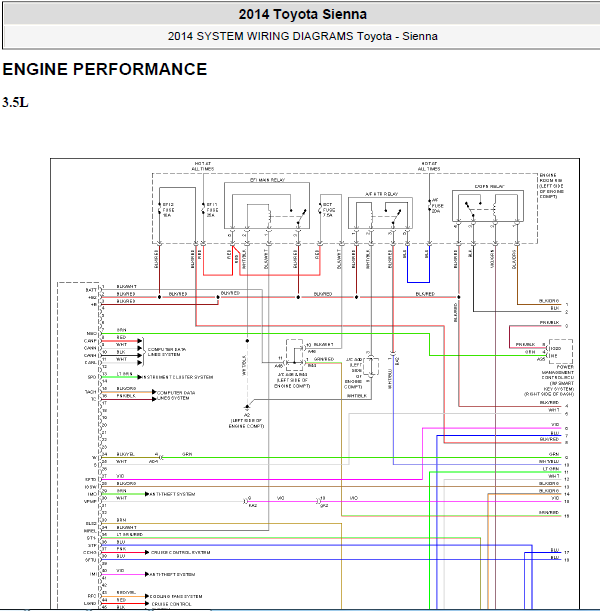Click the BATT pin label on the ECM connector
Screen dimensions: 600x611
point(91,287)
